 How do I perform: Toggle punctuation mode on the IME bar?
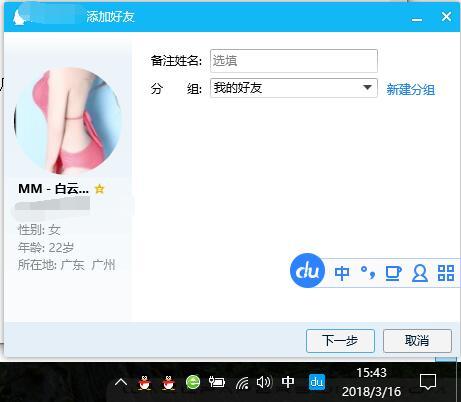point(368,273)
